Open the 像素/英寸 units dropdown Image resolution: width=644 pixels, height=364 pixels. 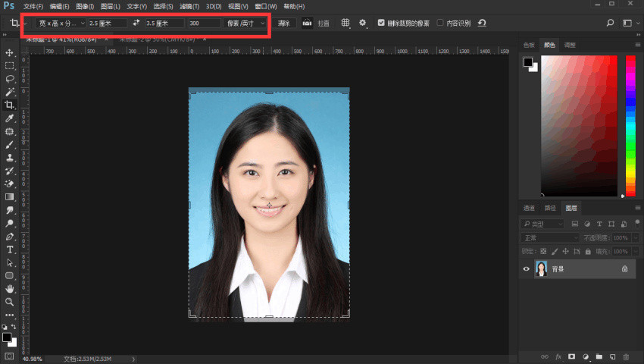(245, 23)
